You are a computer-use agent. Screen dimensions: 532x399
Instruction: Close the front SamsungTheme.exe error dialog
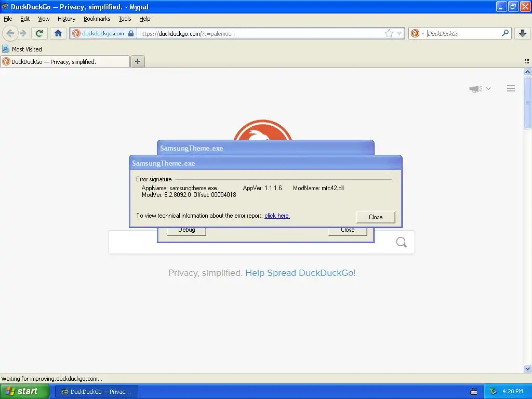point(376,217)
